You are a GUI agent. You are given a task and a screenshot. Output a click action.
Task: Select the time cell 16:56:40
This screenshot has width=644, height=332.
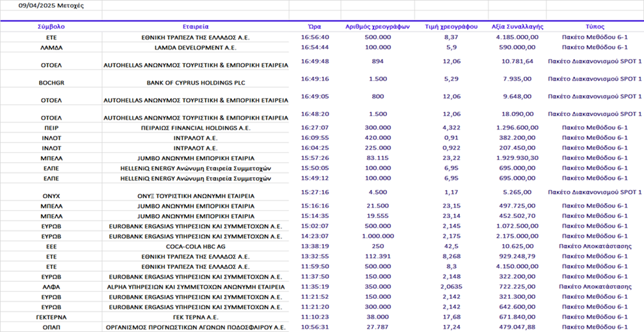[315, 37]
